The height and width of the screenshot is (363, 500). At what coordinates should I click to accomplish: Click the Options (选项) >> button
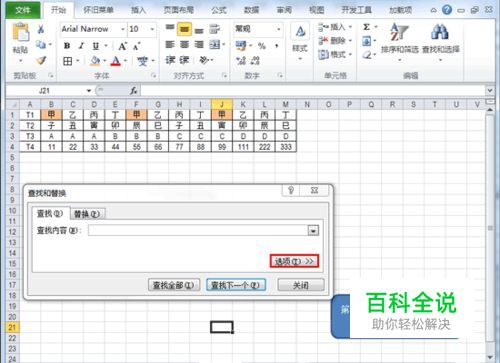point(294,261)
